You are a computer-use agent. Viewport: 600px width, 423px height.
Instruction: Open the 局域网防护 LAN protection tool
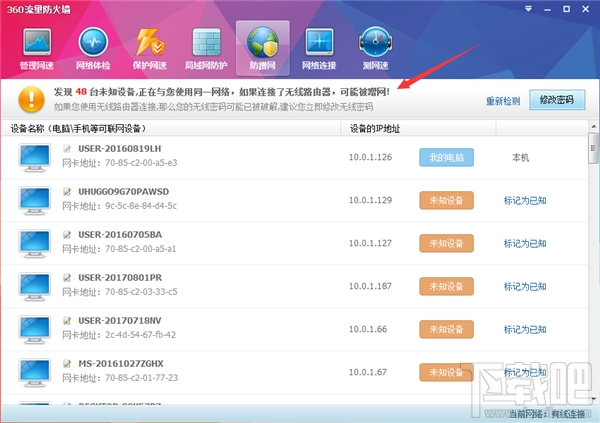[206, 49]
